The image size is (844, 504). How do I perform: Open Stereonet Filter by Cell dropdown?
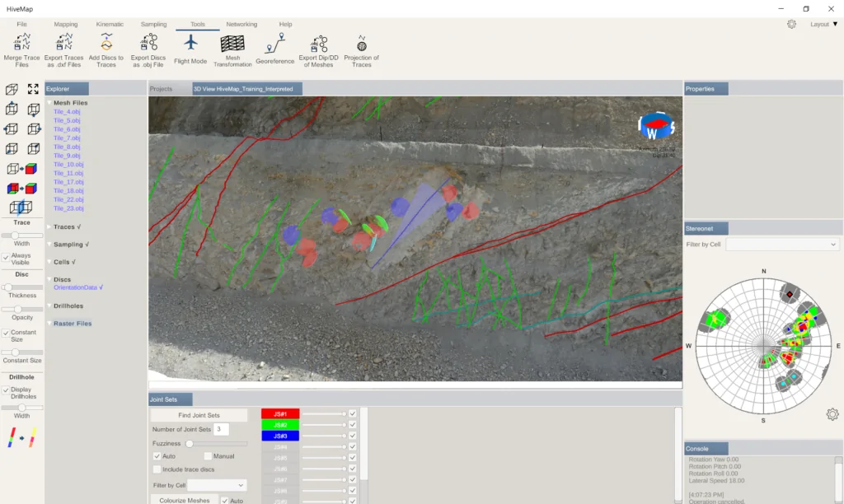click(782, 245)
